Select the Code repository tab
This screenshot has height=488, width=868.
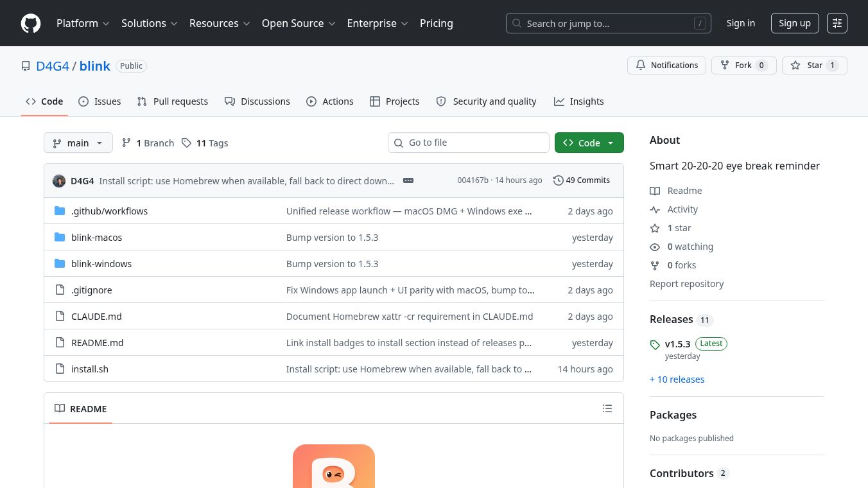pyautogui.click(x=44, y=101)
